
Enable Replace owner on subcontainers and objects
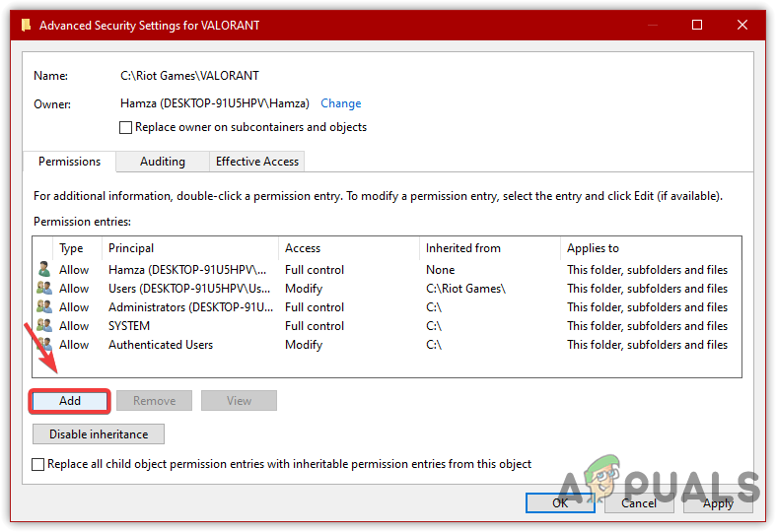(x=125, y=127)
